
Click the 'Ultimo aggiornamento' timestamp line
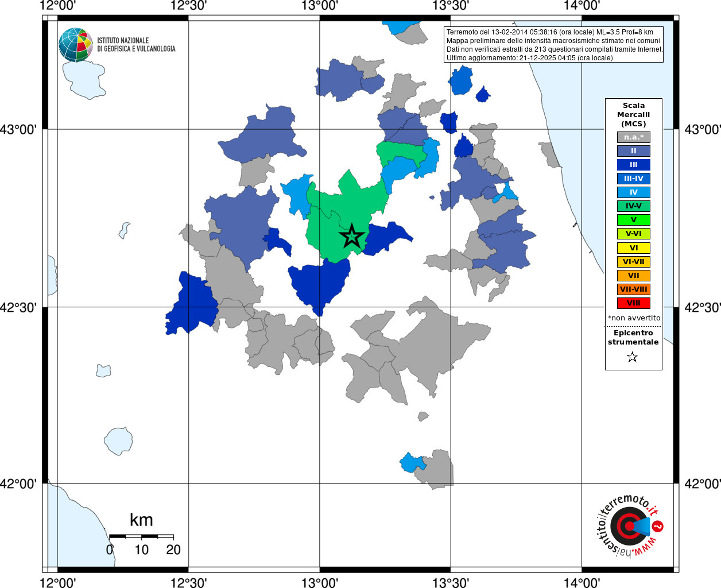[x=530, y=58]
